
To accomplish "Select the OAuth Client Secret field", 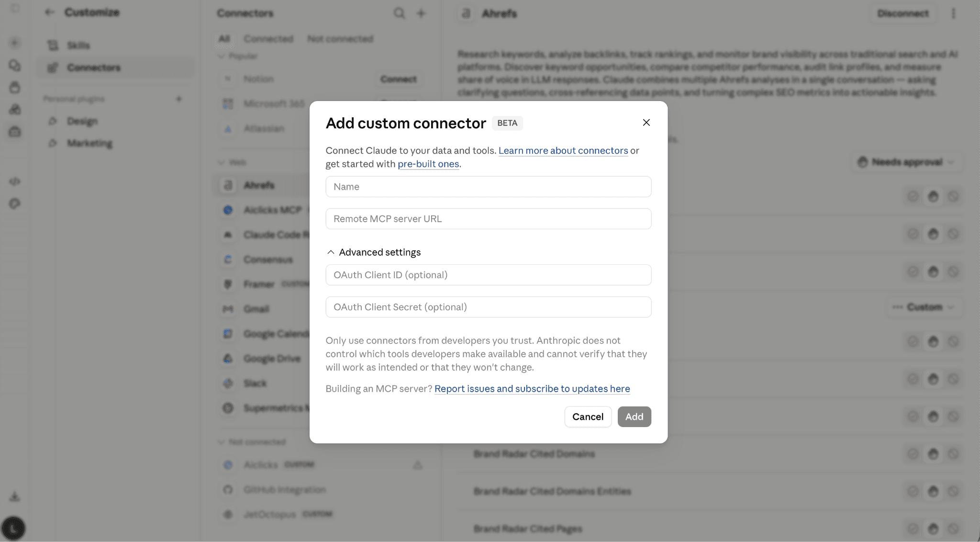I will point(488,307).
